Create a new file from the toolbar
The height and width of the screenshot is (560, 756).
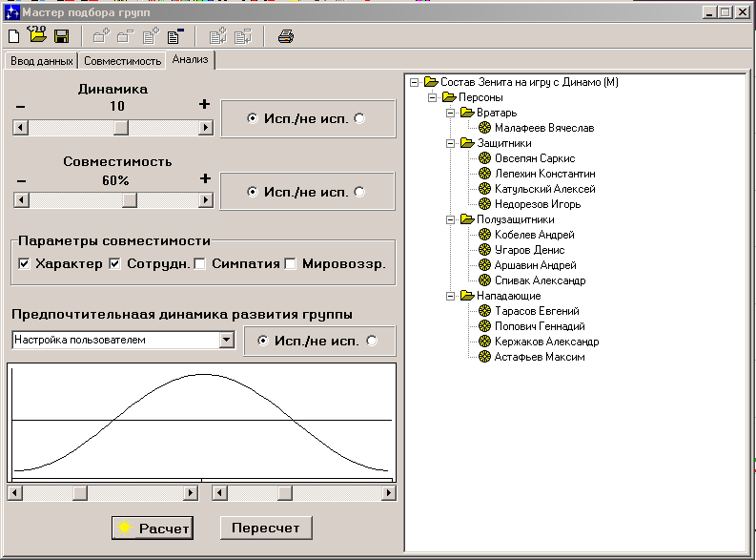click(x=14, y=36)
